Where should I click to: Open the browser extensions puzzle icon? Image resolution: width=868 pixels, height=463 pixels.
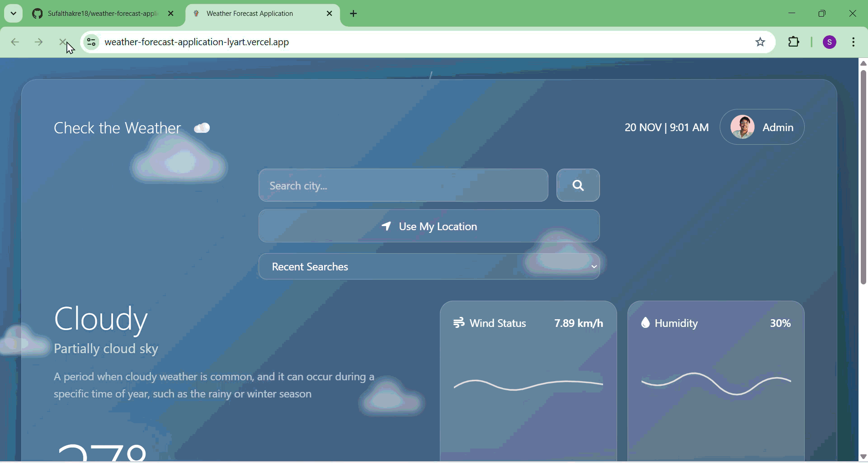click(794, 42)
